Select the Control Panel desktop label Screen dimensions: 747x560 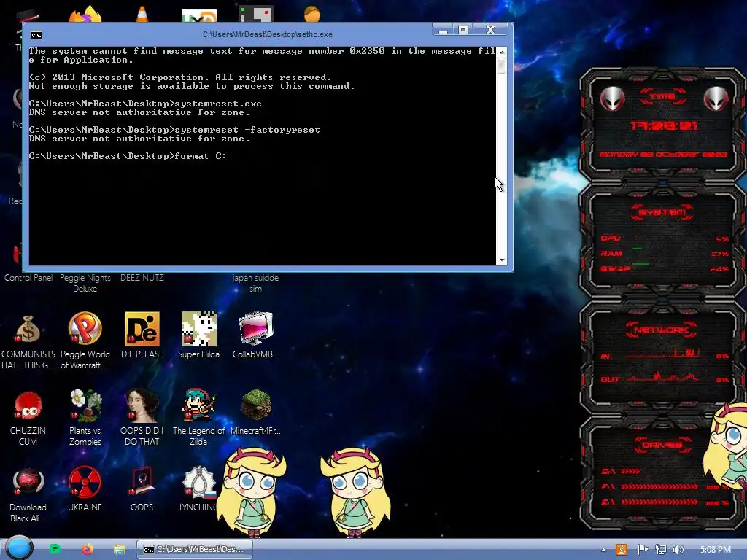[28, 278]
